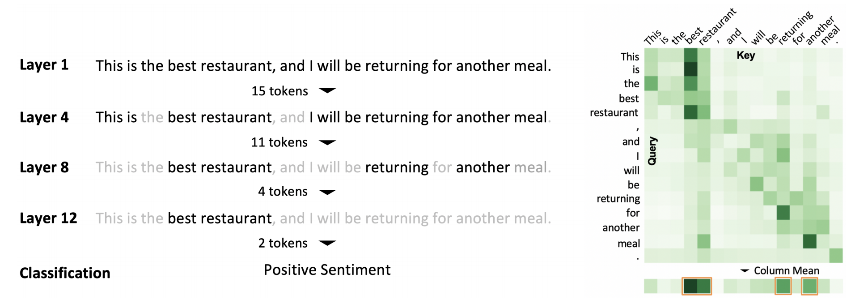Select the Layer 12 label

pos(48,218)
